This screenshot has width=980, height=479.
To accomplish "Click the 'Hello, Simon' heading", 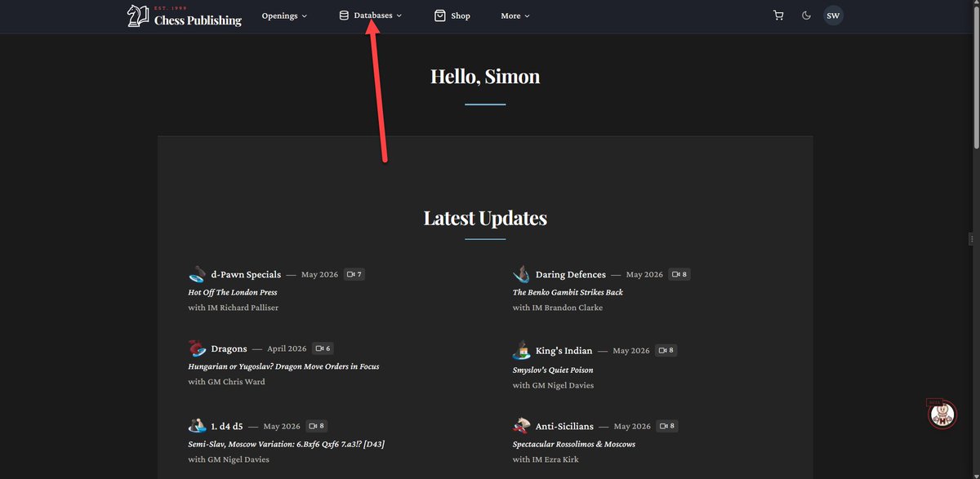I will coord(485,76).
